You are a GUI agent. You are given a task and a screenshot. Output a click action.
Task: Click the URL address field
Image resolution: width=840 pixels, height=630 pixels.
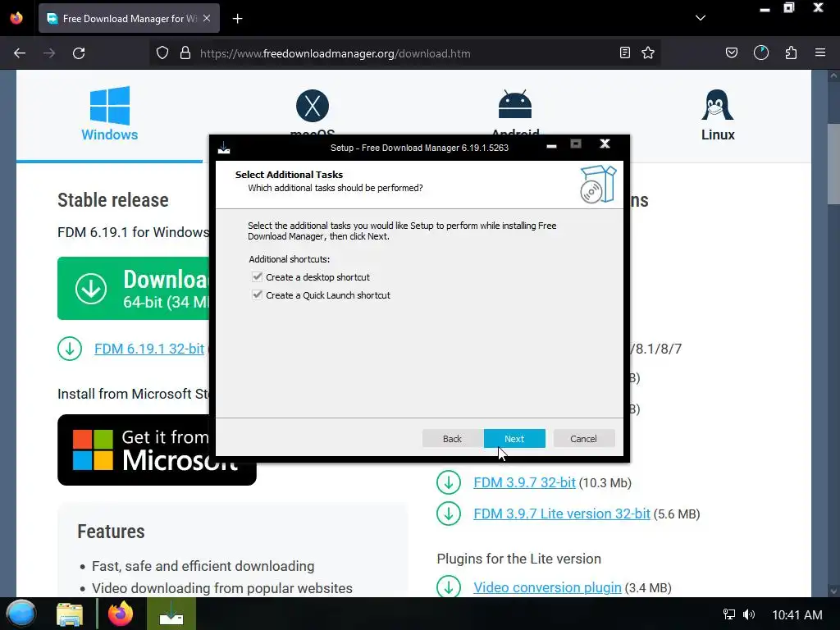click(x=404, y=53)
